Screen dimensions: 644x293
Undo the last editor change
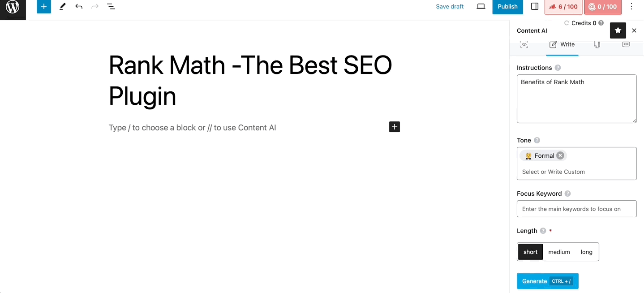click(x=79, y=7)
